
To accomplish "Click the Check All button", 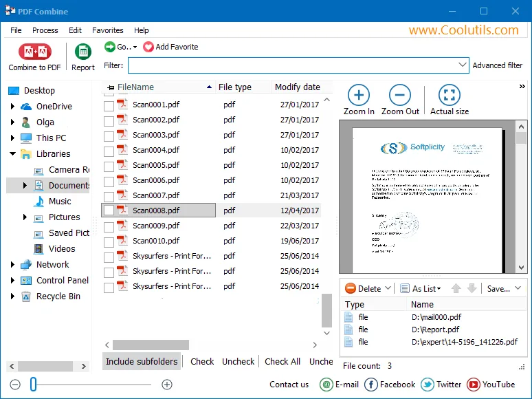I will coord(282,361).
